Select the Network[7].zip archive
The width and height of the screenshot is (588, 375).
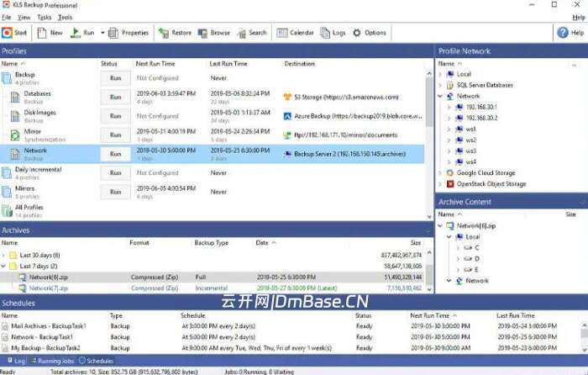pos(49,288)
